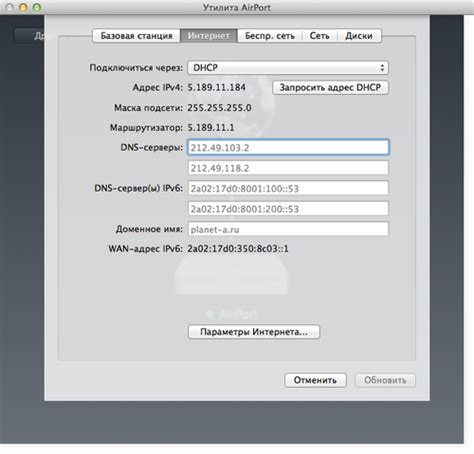This screenshot has height=454, width=474.
Task: Click the Отменить button
Action: tap(315, 380)
